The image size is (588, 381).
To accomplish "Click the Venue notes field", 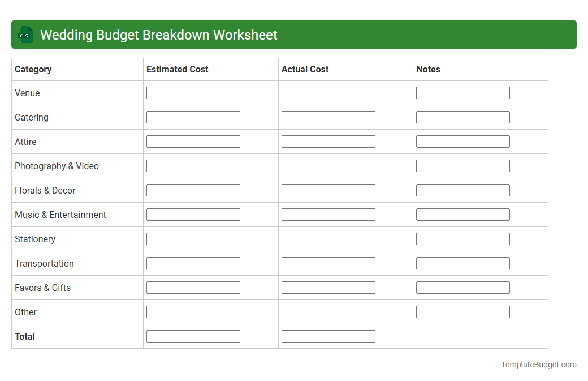I will click(462, 92).
